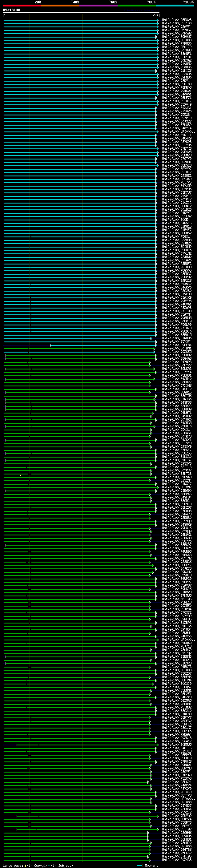Click the UniRef100_C6KF71 label

[176, 98]
